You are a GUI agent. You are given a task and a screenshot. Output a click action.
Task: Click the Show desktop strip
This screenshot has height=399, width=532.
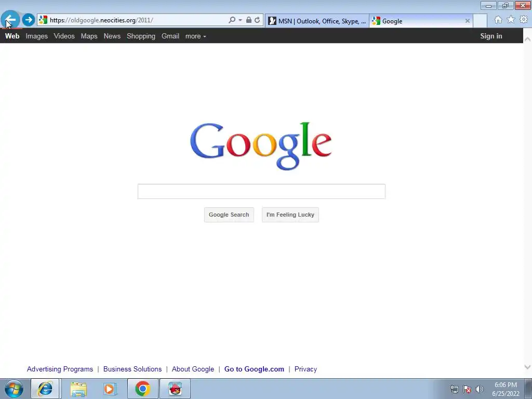(528, 389)
